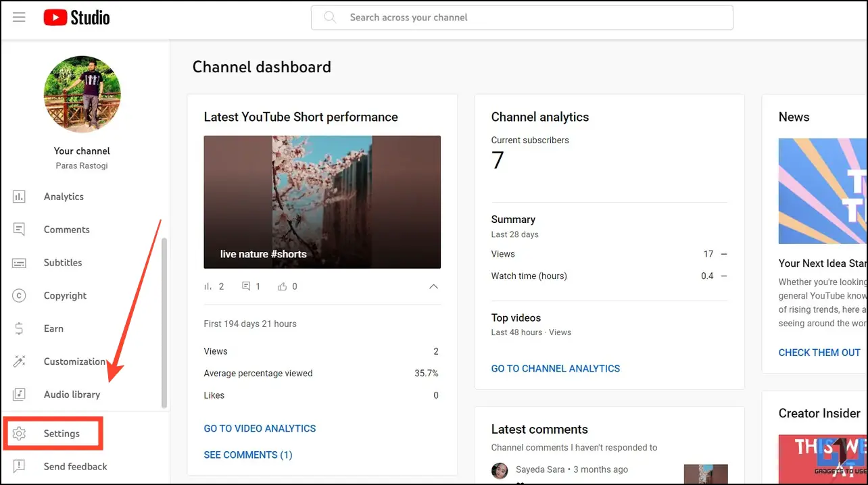The height and width of the screenshot is (485, 868).
Task: Click the 'Last 28 days' summary text
Action: 515,234
